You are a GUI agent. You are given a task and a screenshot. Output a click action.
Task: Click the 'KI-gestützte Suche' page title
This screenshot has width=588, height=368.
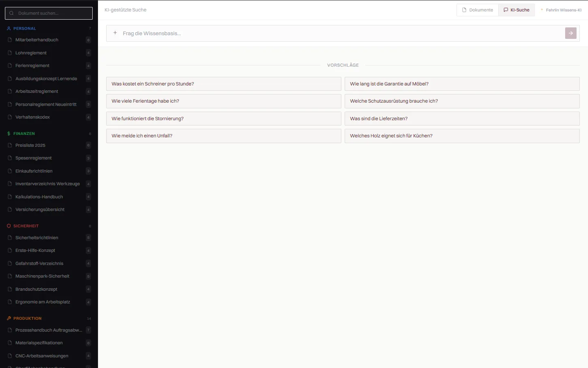pyautogui.click(x=125, y=10)
